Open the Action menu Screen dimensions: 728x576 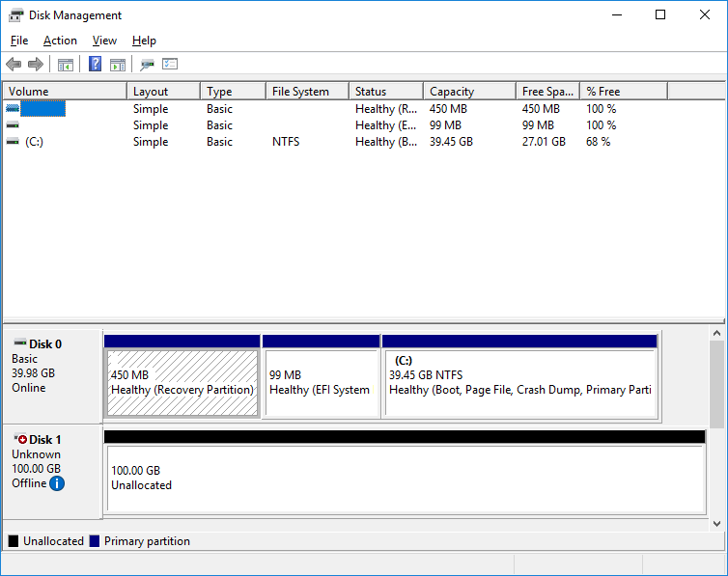pyautogui.click(x=60, y=41)
